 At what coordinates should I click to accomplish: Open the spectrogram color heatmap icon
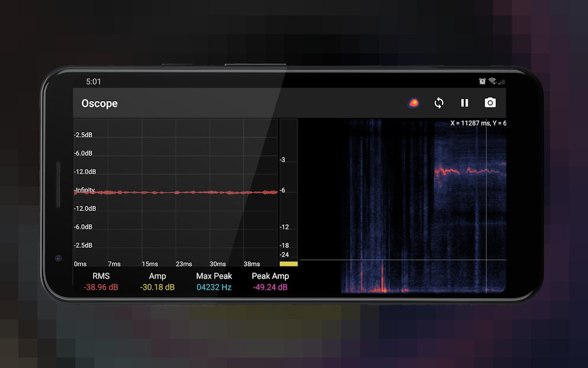413,102
